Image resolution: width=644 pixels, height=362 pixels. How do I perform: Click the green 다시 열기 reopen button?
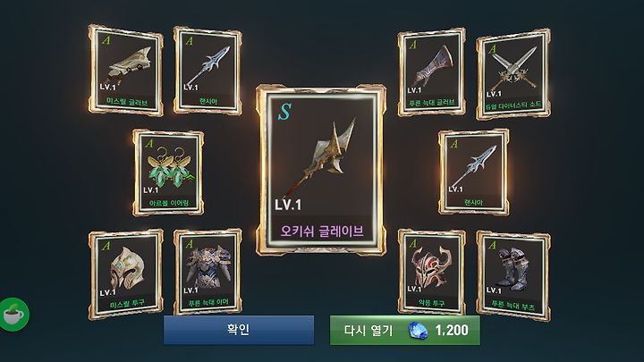[405, 330]
